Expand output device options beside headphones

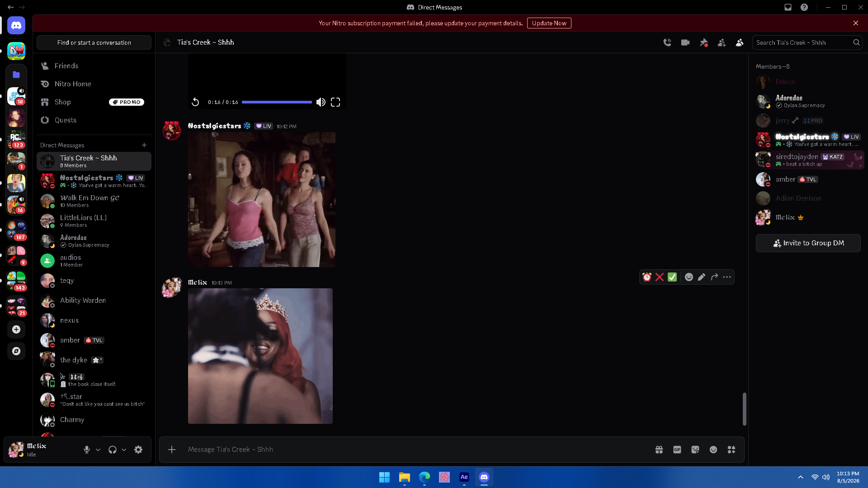tap(124, 450)
